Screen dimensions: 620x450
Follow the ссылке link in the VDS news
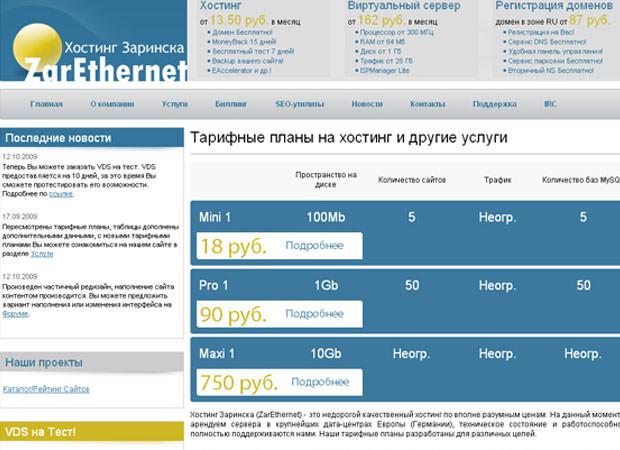point(61,194)
